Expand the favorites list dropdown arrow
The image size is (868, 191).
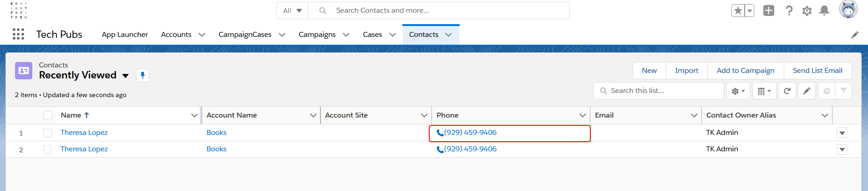tap(750, 10)
